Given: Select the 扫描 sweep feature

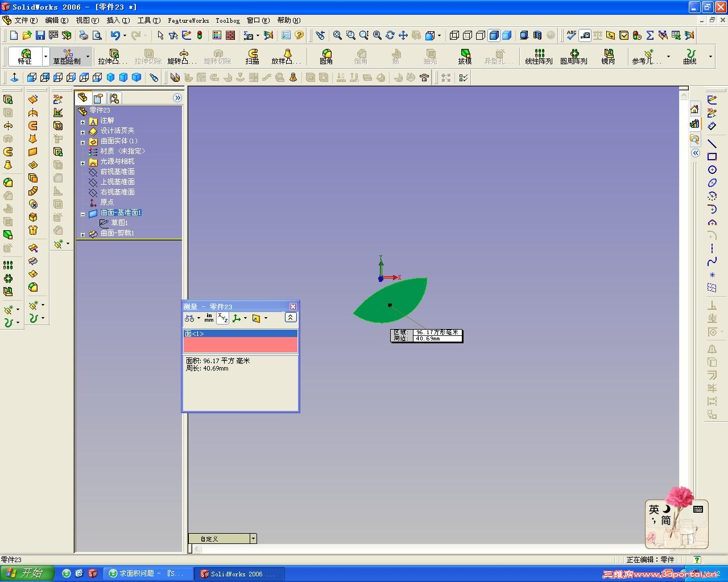Looking at the screenshot, I should coord(252,56).
